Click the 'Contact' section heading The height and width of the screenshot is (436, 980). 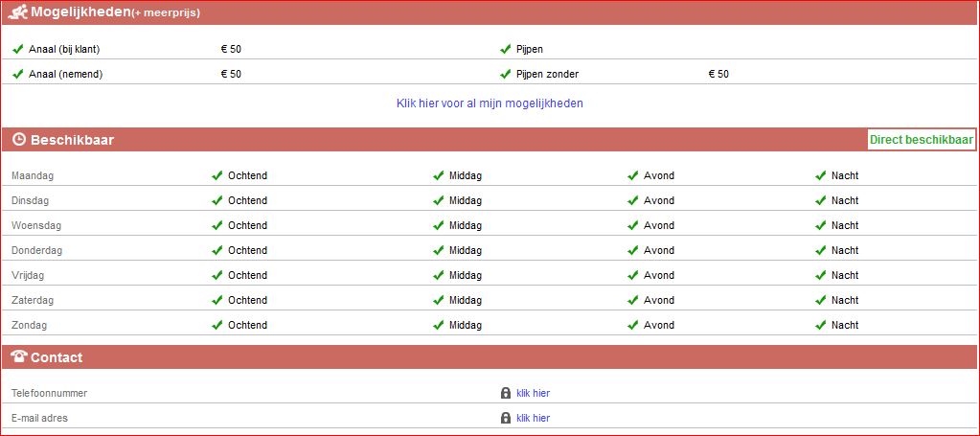coord(57,357)
